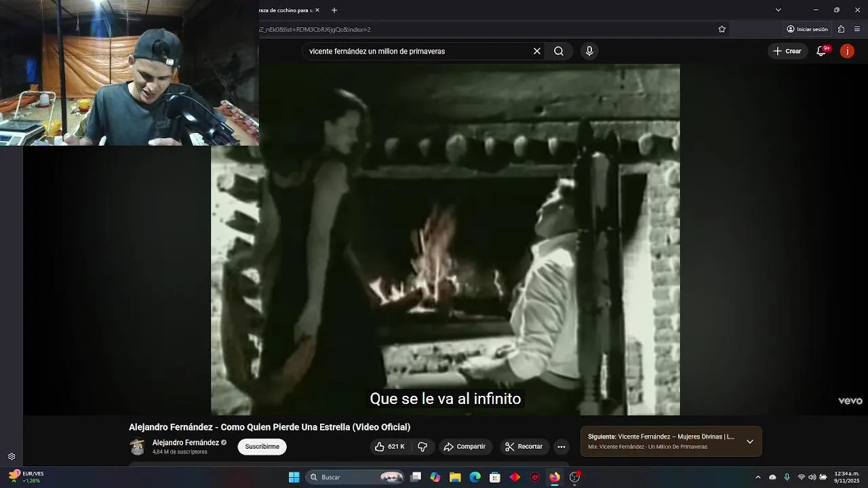Open the browser hamburger menu

[858, 29]
